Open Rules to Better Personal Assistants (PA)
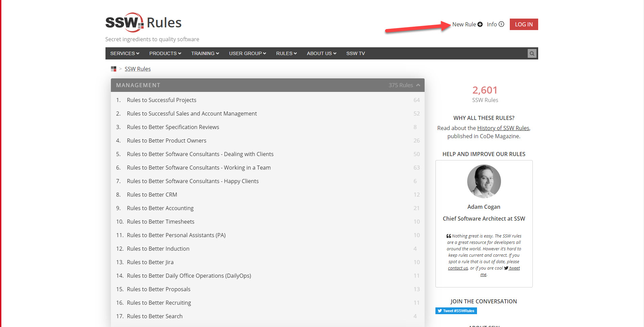644x327 pixels. pos(176,235)
